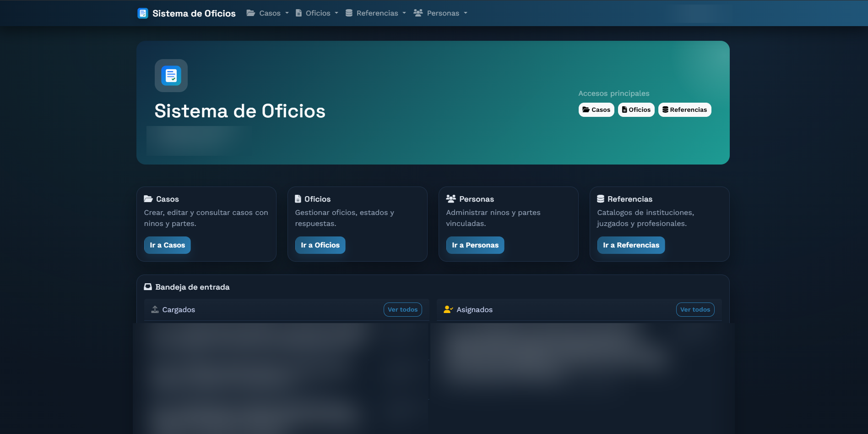
Task: Click the Ir a Referencias button
Action: [631, 245]
